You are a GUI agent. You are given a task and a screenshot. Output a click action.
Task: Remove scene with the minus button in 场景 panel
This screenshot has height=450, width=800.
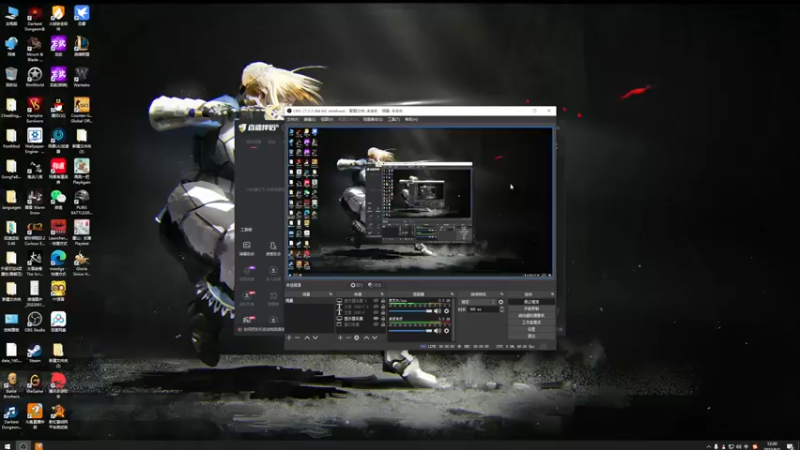297,338
